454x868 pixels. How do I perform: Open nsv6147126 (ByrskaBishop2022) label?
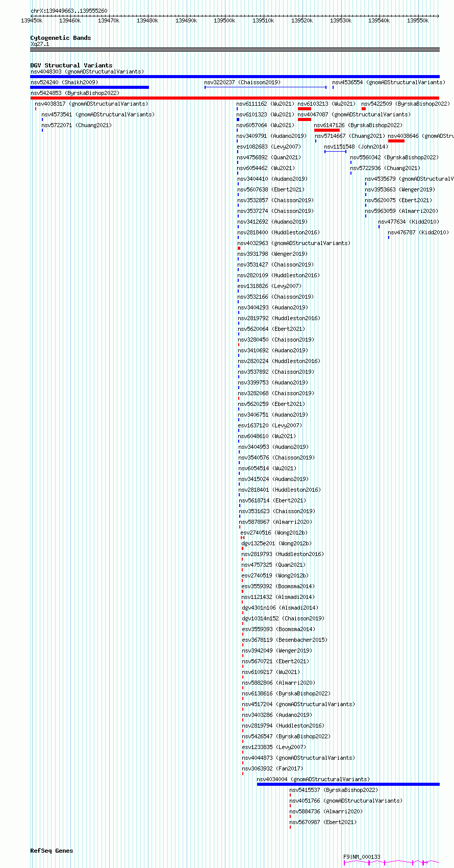pyautogui.click(x=358, y=125)
